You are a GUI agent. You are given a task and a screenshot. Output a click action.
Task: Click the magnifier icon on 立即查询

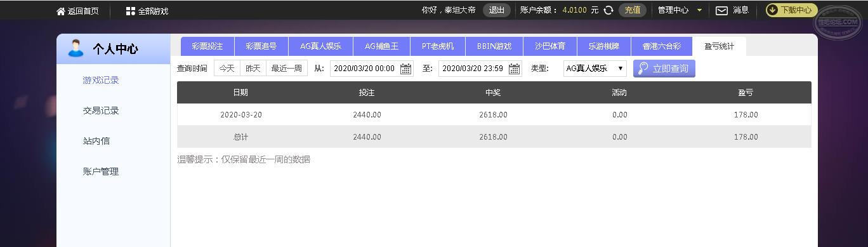643,68
